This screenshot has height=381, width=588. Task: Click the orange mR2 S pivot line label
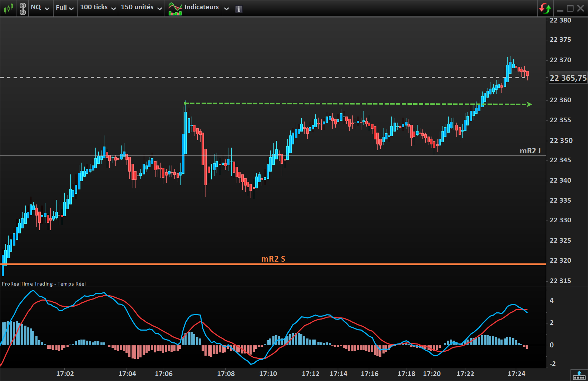273,259
